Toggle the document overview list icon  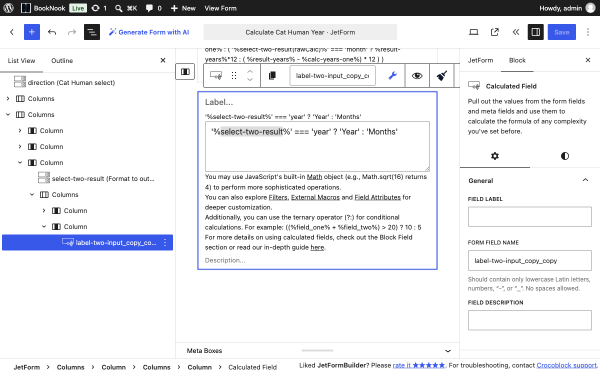pyautogui.click(x=92, y=32)
